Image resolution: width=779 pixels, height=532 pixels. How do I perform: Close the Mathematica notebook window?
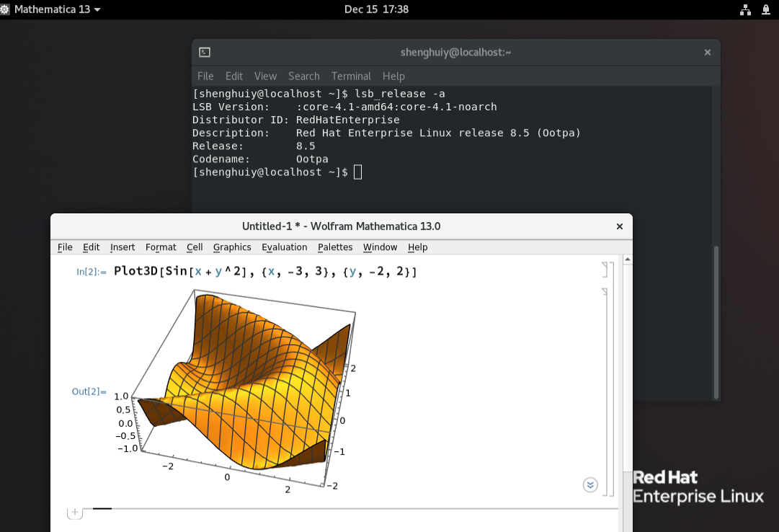tap(620, 226)
